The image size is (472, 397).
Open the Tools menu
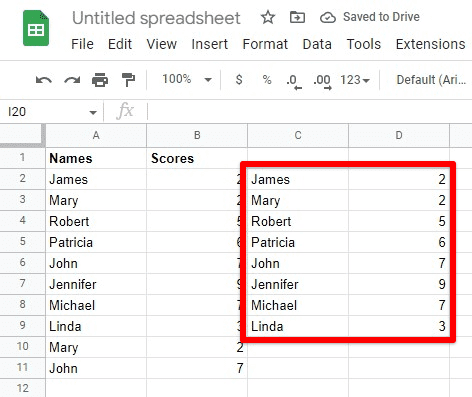coord(364,44)
